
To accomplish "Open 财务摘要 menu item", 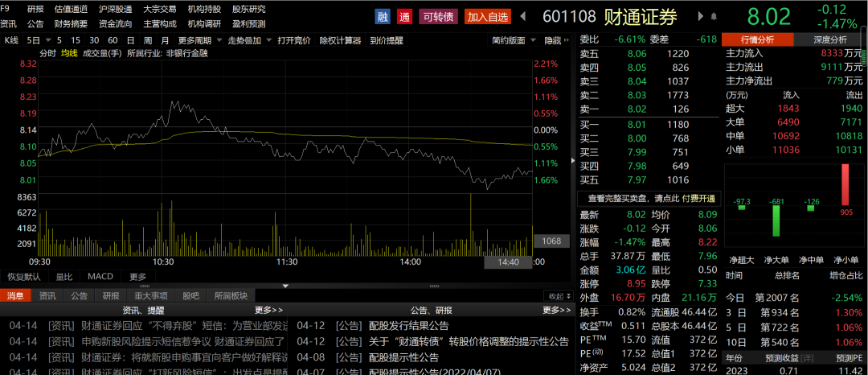I will pos(71,24).
